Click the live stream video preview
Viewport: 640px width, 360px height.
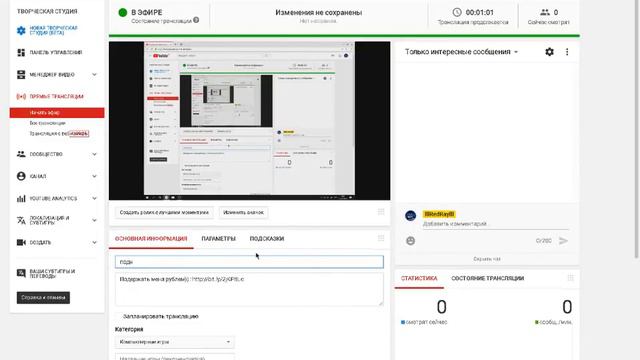point(249,120)
